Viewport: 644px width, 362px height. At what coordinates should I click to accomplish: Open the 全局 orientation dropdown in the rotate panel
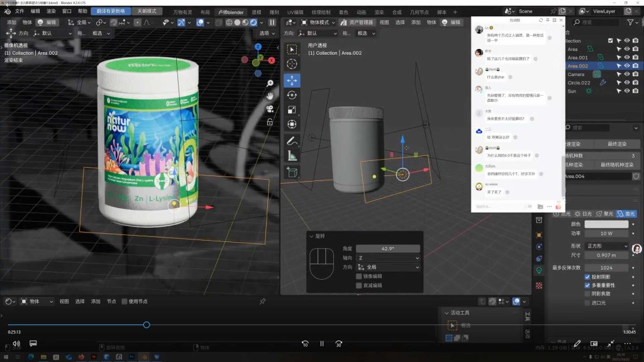pos(387,267)
